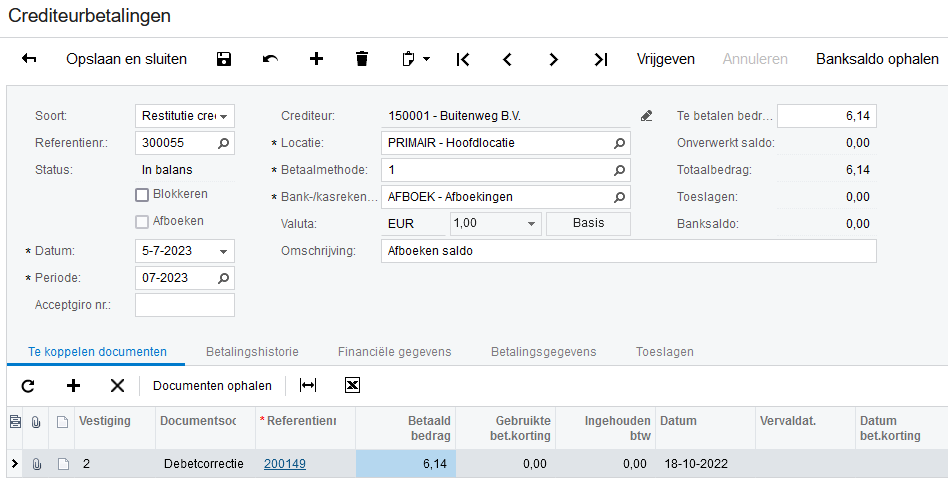Screen dimensions: 948x478
Task: Click the Vrijgeven button
Action: (666, 59)
